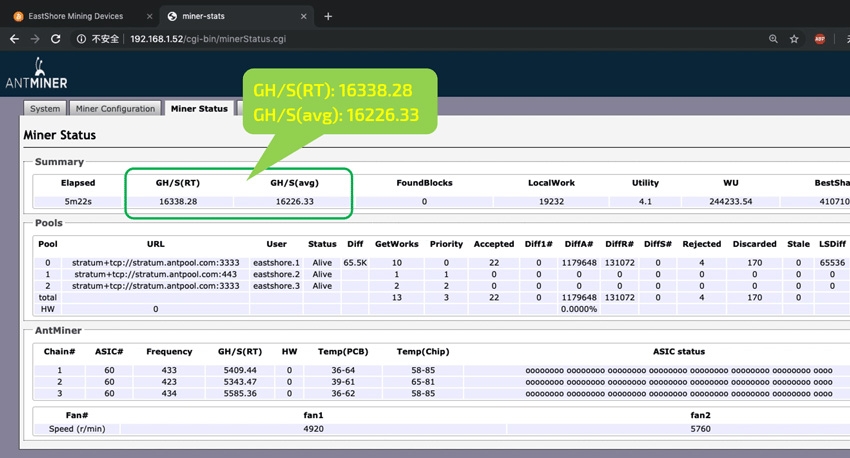Click the browser back arrow
The width and height of the screenshot is (850, 458).
pos(15,39)
